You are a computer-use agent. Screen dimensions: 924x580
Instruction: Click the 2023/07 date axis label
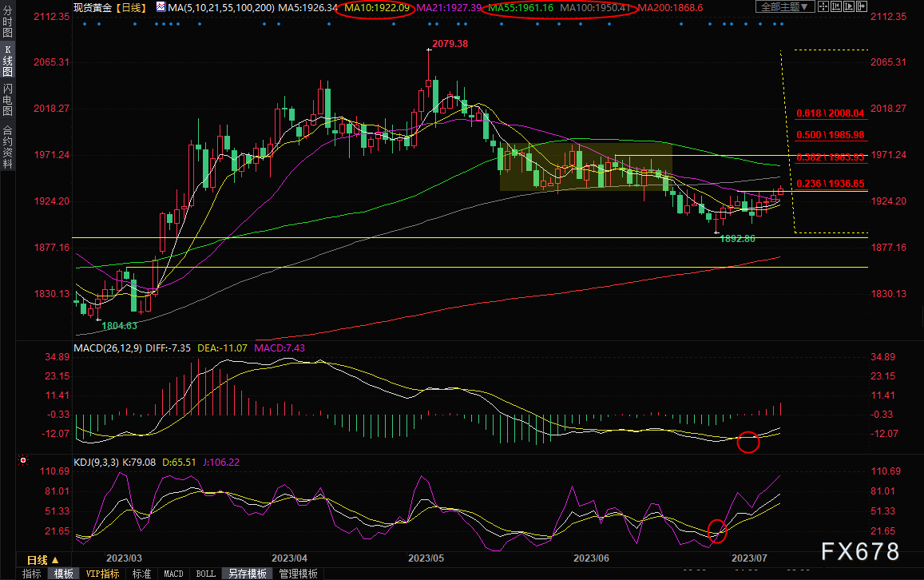(x=749, y=558)
